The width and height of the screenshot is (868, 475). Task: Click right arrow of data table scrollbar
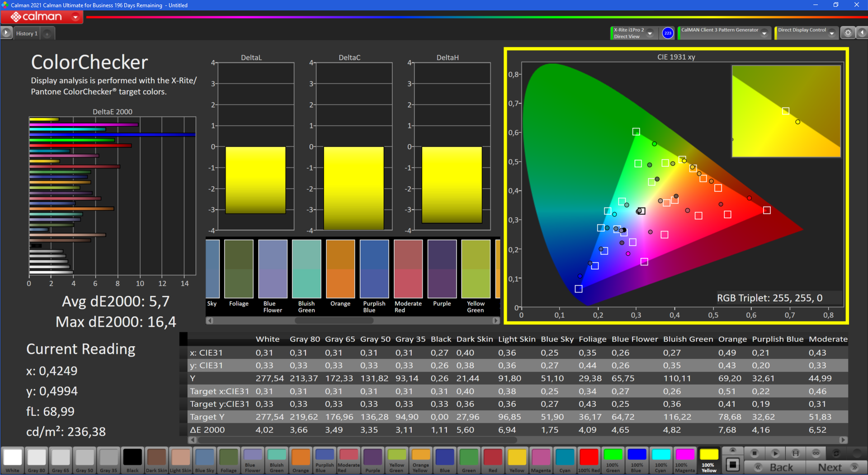(x=843, y=440)
